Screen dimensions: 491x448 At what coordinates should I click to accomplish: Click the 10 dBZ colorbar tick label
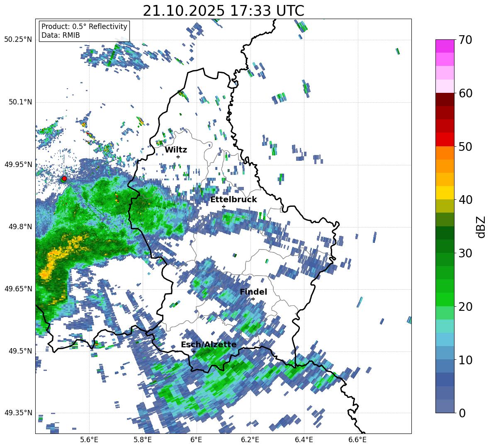(465, 360)
